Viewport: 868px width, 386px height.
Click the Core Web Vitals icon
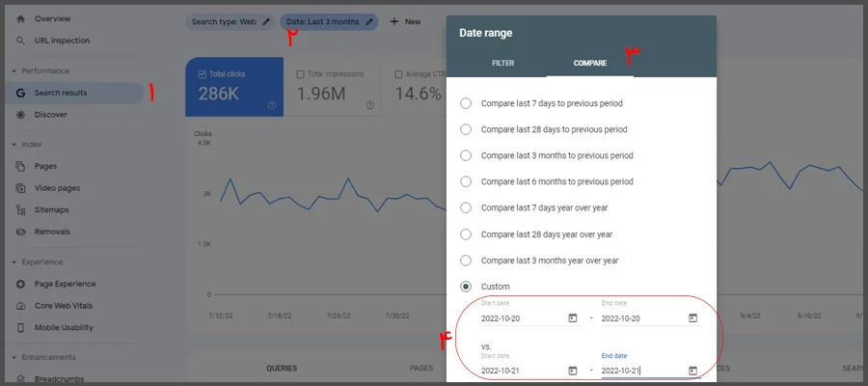(x=20, y=306)
